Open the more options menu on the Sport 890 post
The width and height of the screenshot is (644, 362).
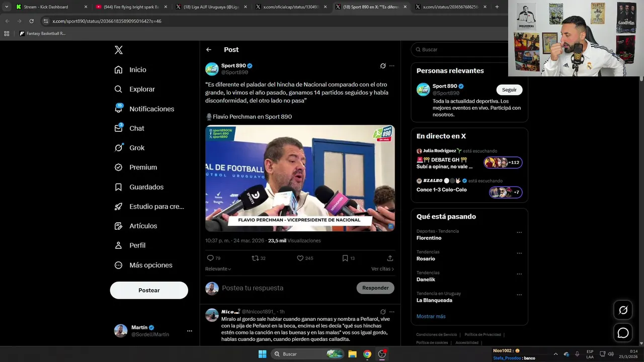click(392, 66)
